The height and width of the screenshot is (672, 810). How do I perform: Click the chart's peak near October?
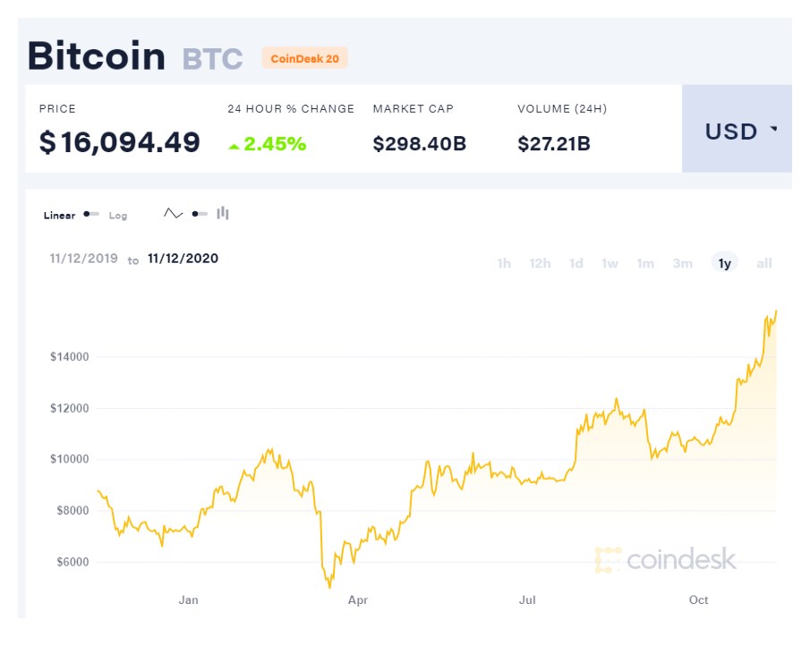point(775,312)
